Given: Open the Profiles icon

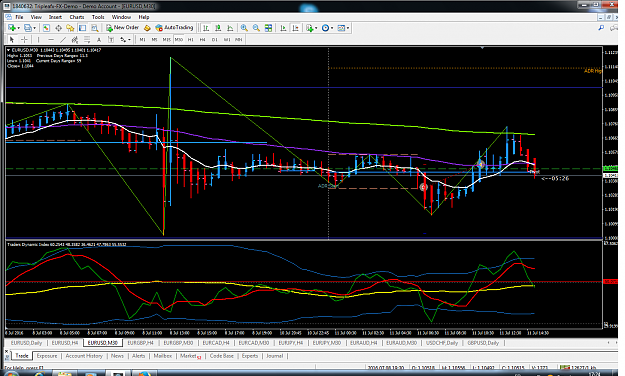Looking at the screenshot, I should (x=28, y=28).
